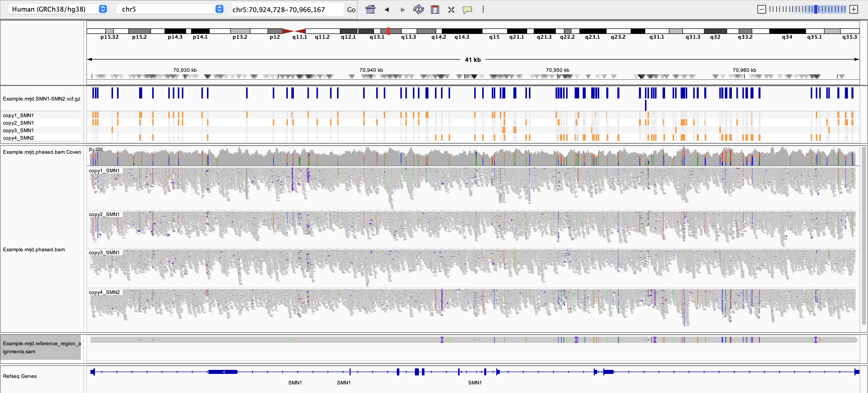Go back to previous locus
The height and width of the screenshot is (393, 868).
(387, 10)
